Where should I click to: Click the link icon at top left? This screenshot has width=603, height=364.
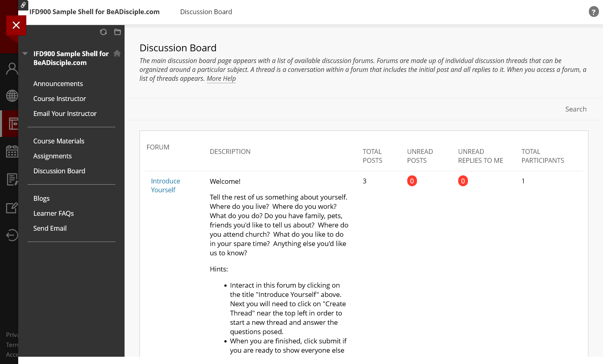pyautogui.click(x=23, y=5)
